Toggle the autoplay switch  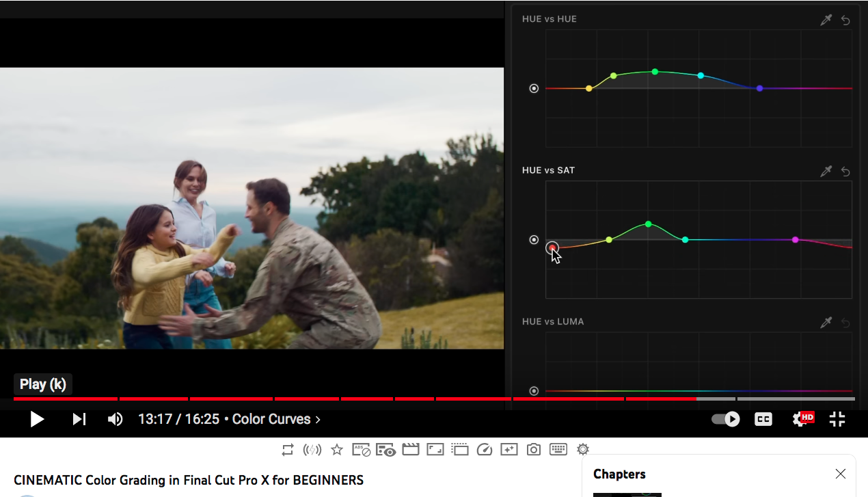(726, 419)
